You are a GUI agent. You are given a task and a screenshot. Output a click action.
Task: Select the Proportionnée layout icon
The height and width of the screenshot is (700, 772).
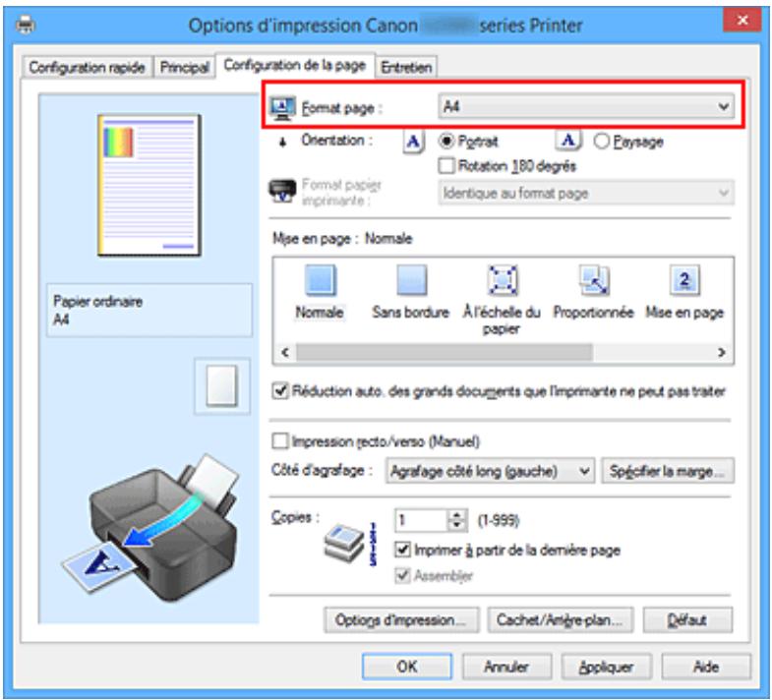(x=594, y=279)
